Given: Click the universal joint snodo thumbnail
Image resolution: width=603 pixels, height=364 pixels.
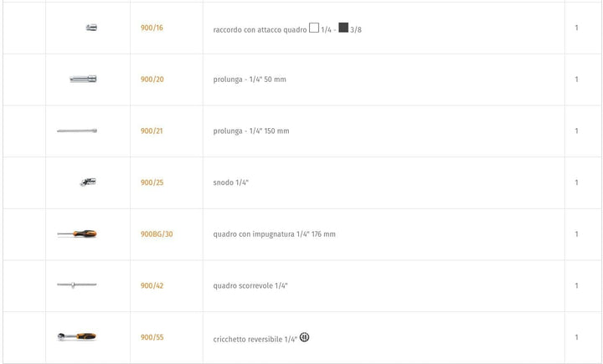Looking at the screenshot, I should click(88, 182).
